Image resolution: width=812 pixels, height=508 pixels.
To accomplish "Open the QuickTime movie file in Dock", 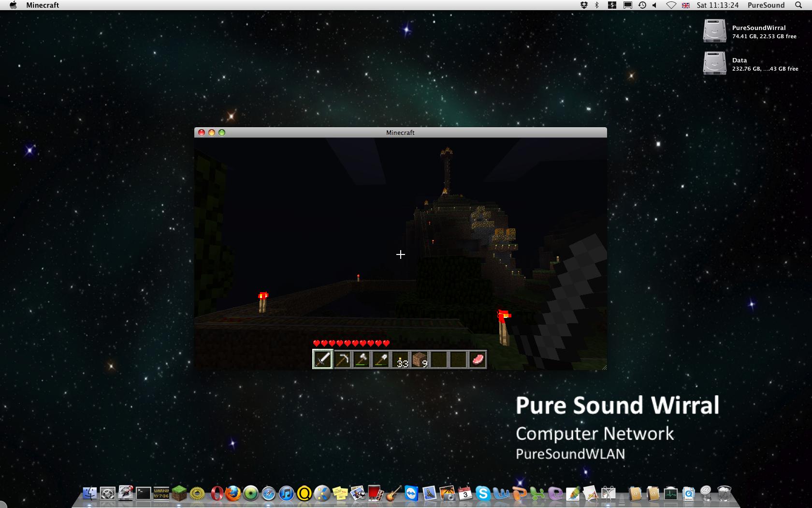I will (689, 493).
